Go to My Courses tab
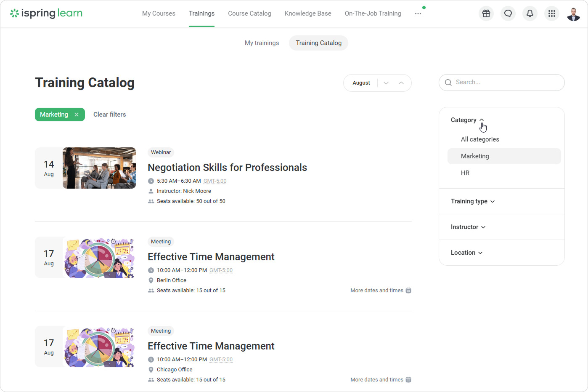 159,13
